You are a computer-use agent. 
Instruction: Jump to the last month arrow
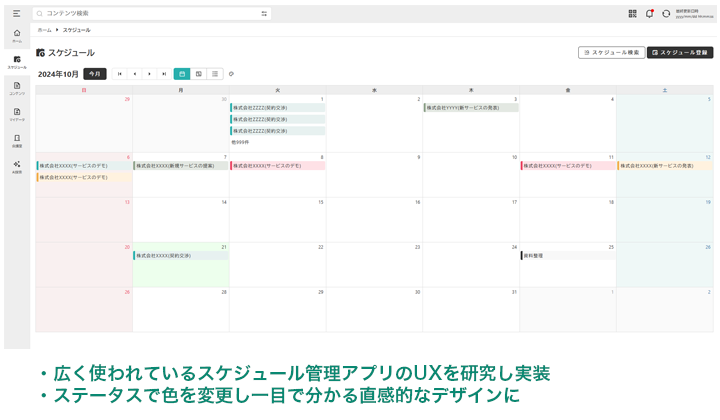[x=164, y=74]
